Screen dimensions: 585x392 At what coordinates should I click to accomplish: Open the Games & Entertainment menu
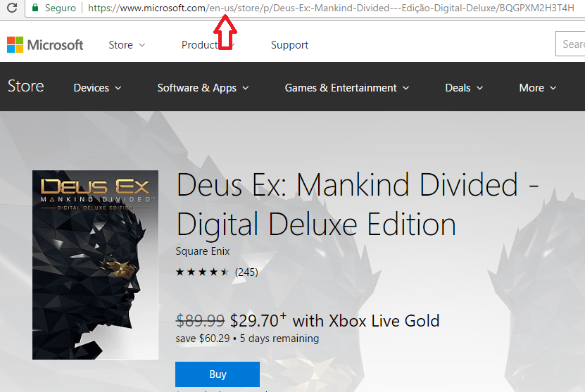(347, 88)
